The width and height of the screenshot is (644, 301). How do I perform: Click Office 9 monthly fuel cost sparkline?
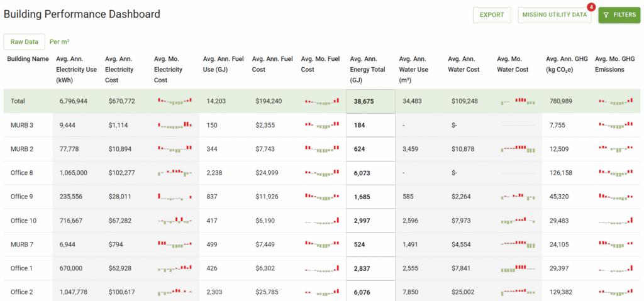[321, 197]
